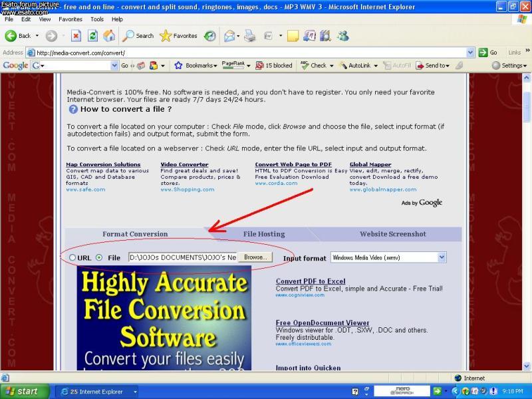Click the Edit with Word icon
Screen dimensions: 532x399
coord(269,36)
